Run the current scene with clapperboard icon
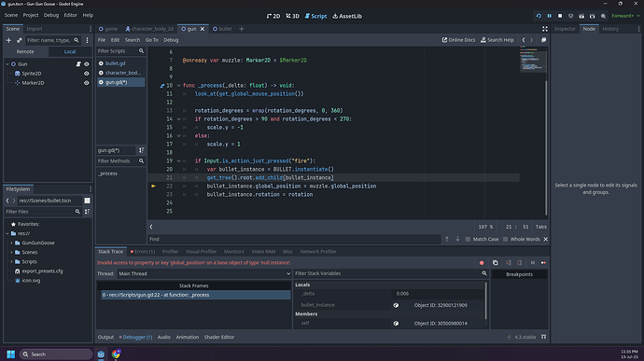The image size is (644, 361). [581, 16]
